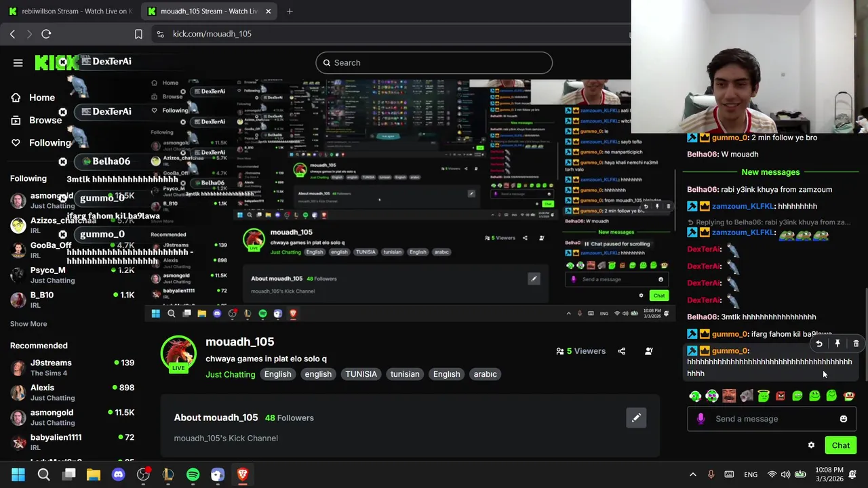The image size is (868, 488).
Task: Open Following in sidebar
Action: pyautogui.click(x=41, y=143)
